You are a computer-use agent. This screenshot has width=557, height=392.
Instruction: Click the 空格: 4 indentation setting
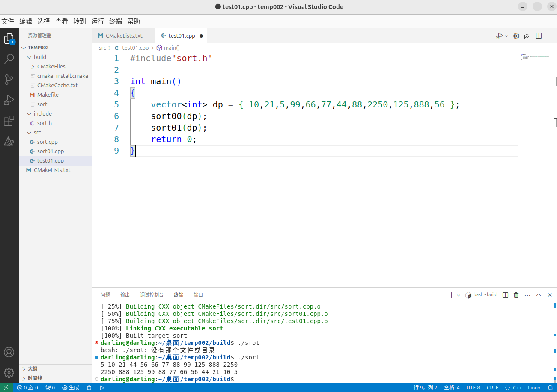[452, 388]
